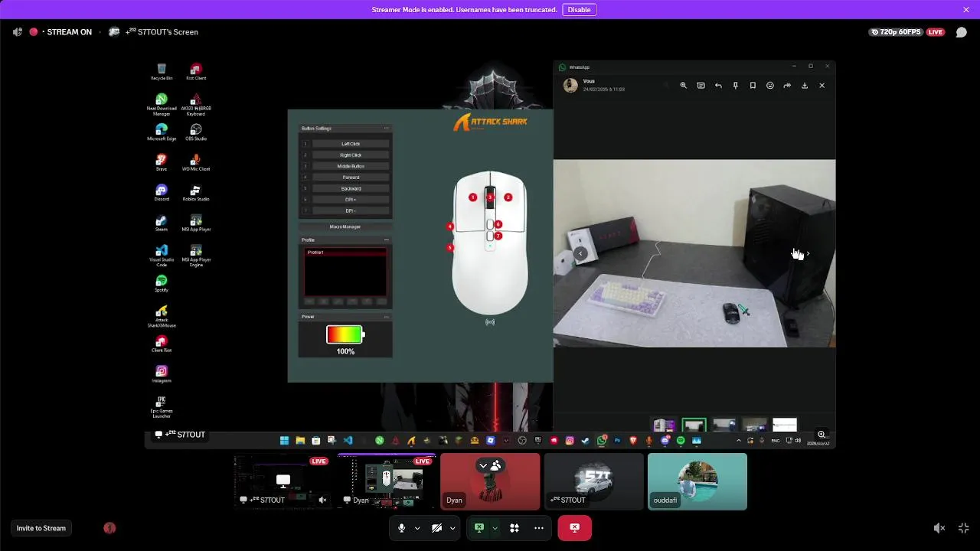Viewport: 980px width, 551px height.
Task: Open the Windows Start button in shared taskbar
Action: pyautogui.click(x=284, y=441)
